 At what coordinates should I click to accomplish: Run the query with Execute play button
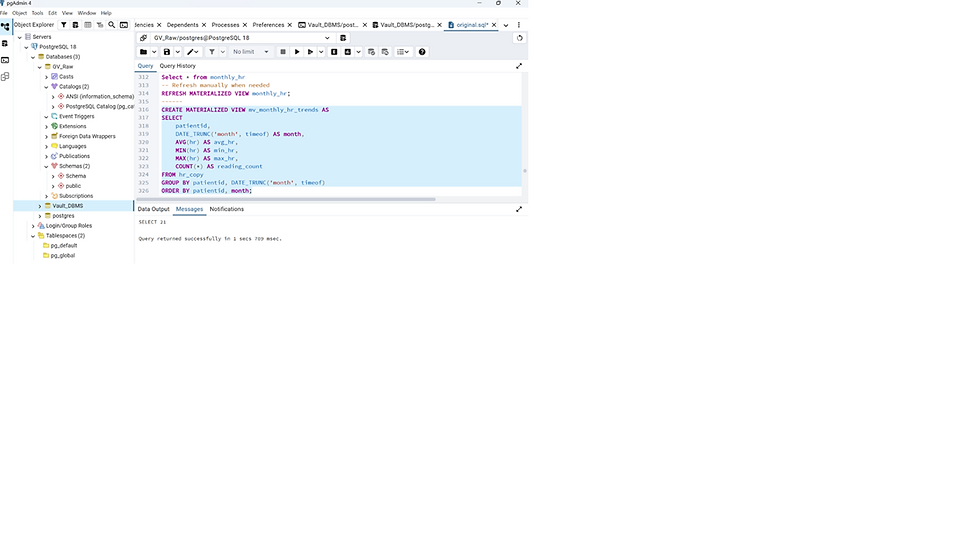297,52
